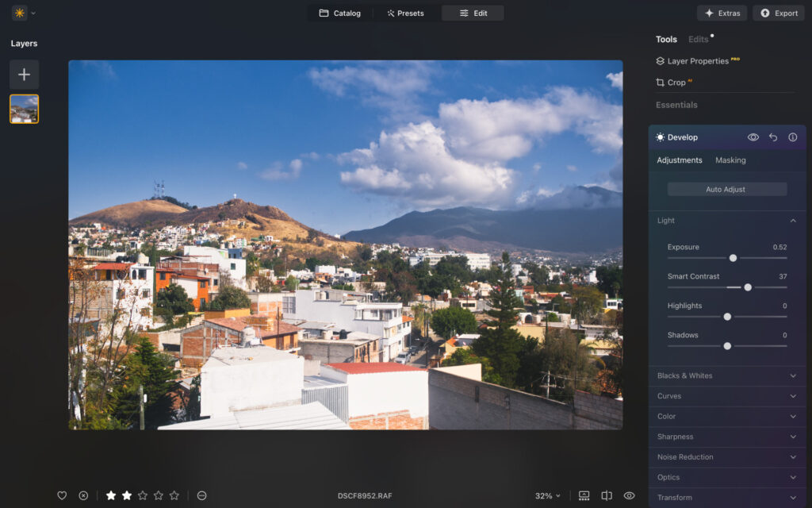The height and width of the screenshot is (508, 812).
Task: Collapse the Light section
Action: (x=793, y=220)
